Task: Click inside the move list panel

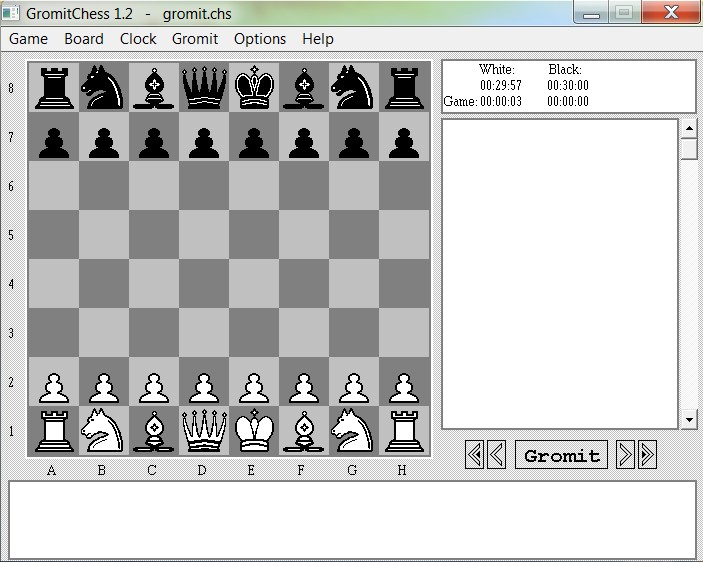Action: click(560, 274)
